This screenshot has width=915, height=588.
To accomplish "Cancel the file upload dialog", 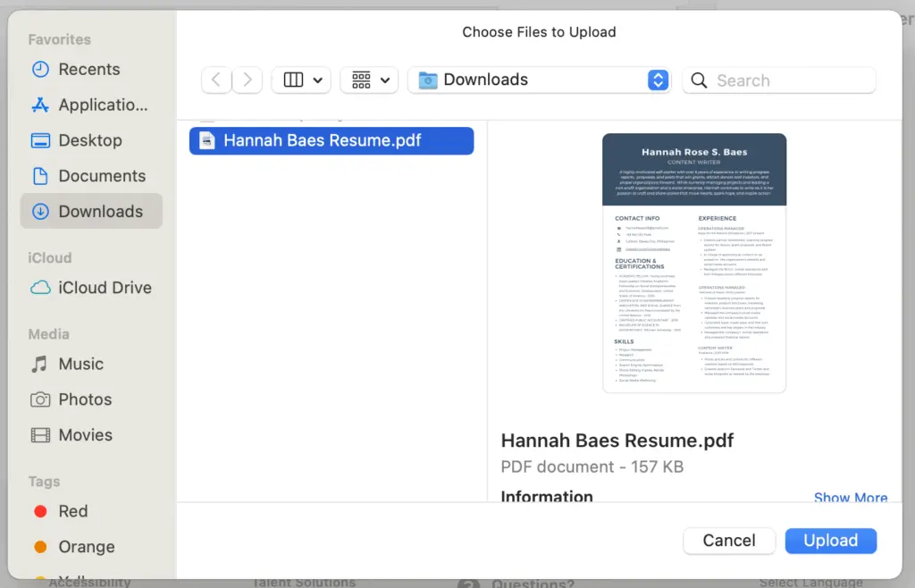I will (x=728, y=541).
